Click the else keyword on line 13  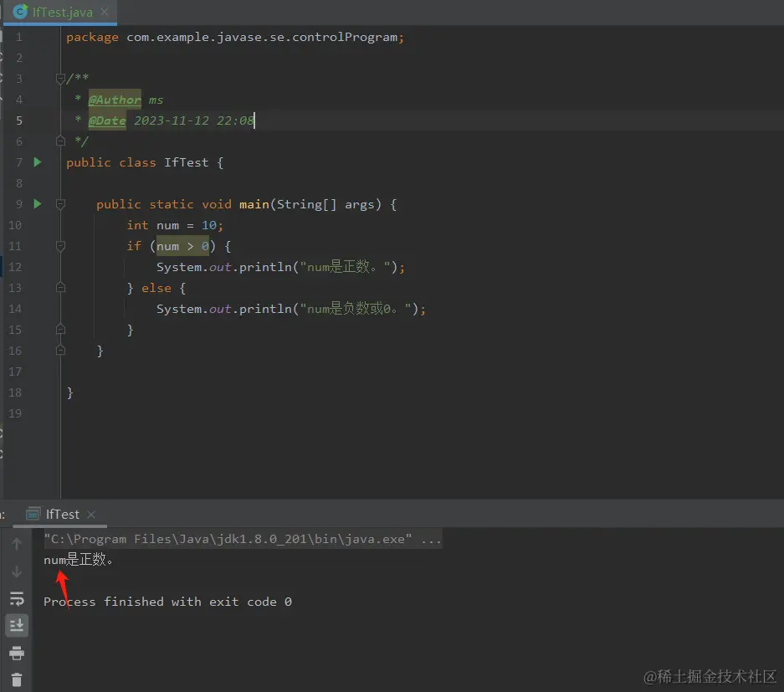[156, 288]
